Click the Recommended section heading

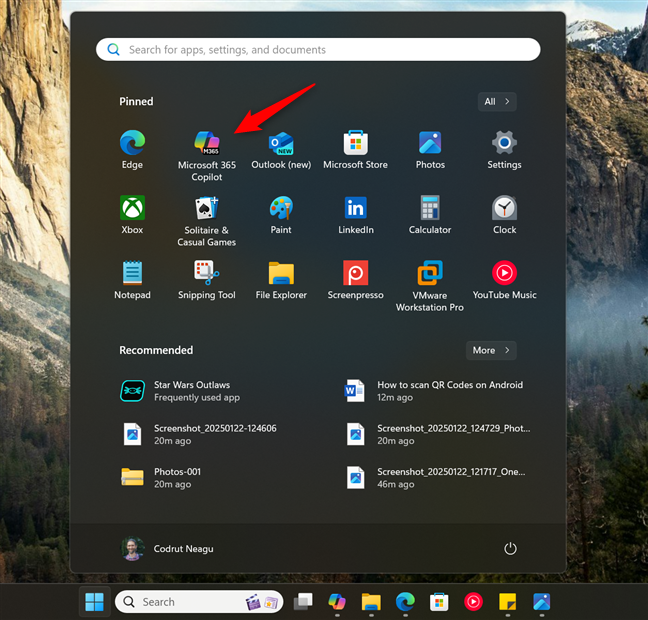point(156,351)
